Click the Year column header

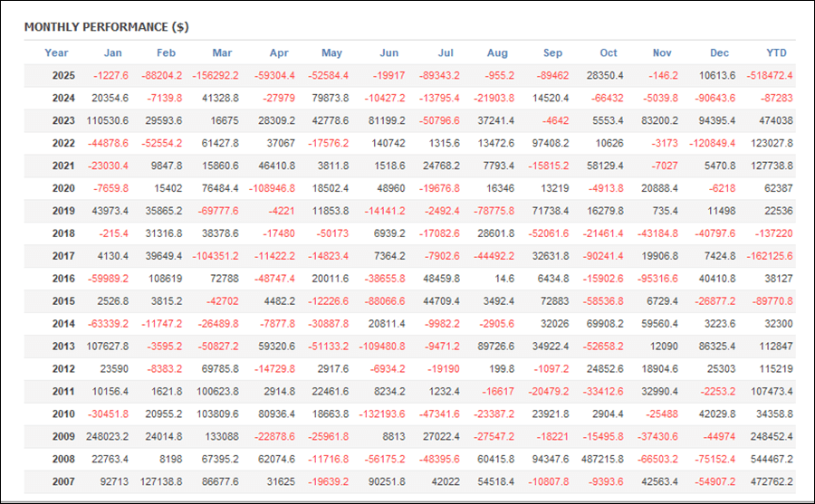[56, 52]
